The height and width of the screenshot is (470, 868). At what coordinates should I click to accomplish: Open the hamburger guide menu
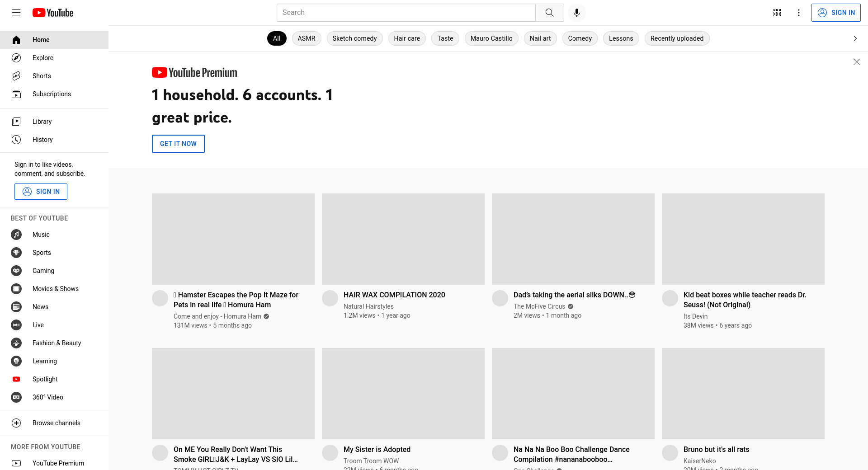point(16,13)
